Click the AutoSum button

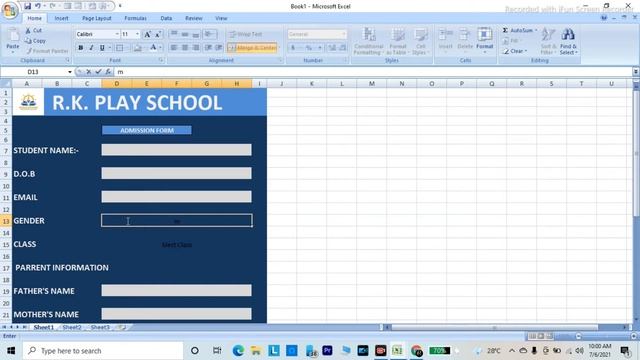point(518,31)
